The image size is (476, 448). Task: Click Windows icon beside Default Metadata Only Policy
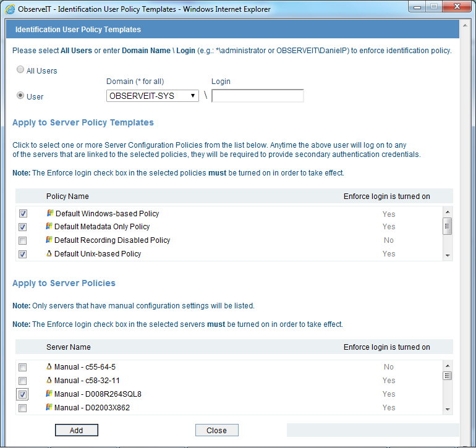(49, 227)
